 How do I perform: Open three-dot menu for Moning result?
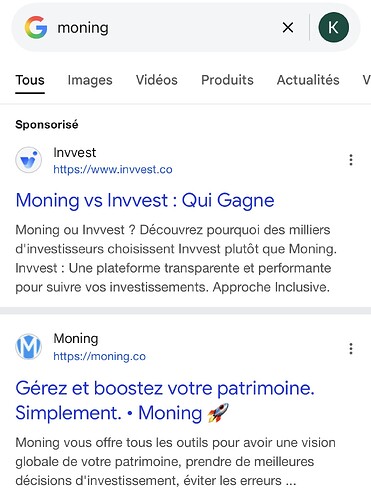[351, 349]
